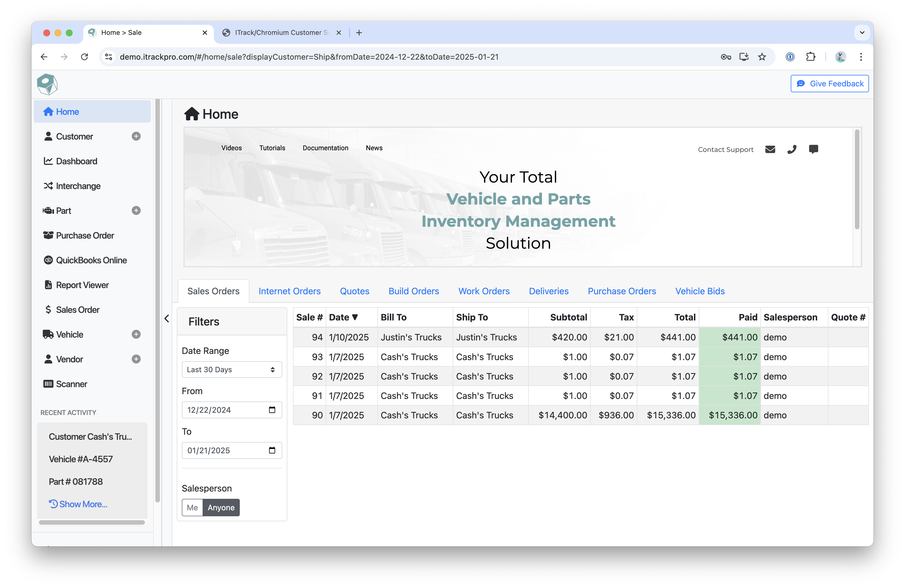Click the email icon beside Contact Support
905x588 pixels.
(x=770, y=149)
